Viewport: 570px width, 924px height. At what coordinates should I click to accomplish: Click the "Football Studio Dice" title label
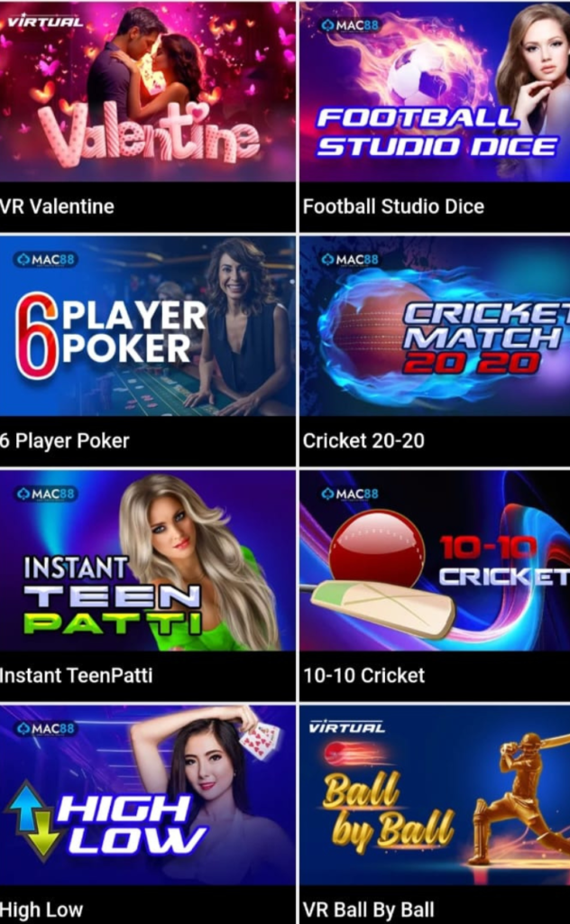pos(393,207)
